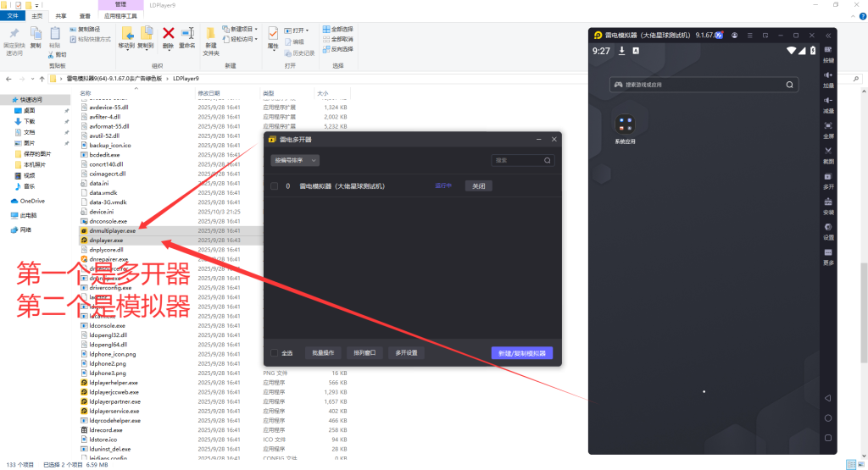Viewport: 868px width, 470px height.
Task: Switch to large icons view in status bar
Action: tap(861, 464)
